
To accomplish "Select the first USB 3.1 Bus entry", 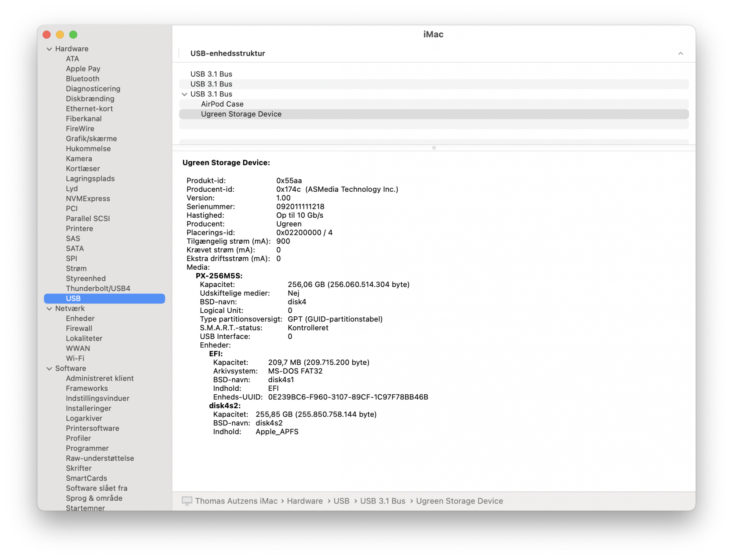I will 211,74.
